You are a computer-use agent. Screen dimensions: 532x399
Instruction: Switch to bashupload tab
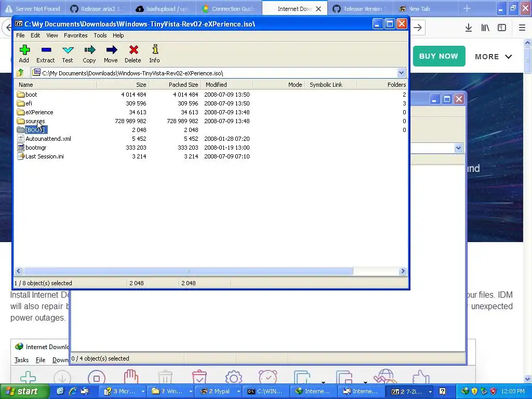[x=162, y=9]
